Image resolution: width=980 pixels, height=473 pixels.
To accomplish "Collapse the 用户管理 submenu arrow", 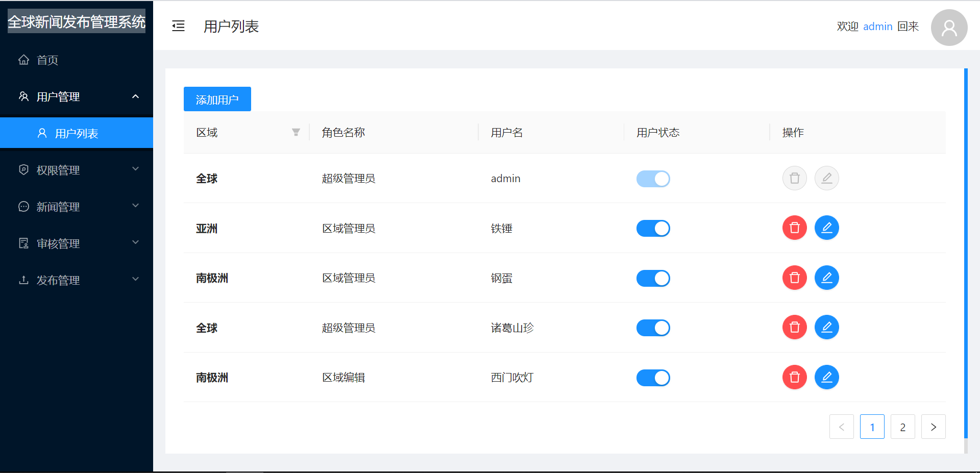I will pos(135,96).
